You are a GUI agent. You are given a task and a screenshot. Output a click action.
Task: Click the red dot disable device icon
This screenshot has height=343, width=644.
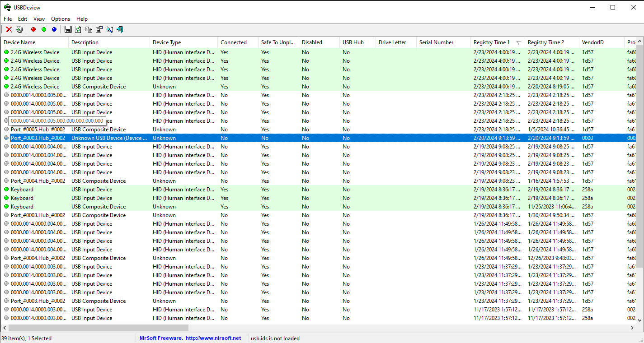tap(33, 29)
